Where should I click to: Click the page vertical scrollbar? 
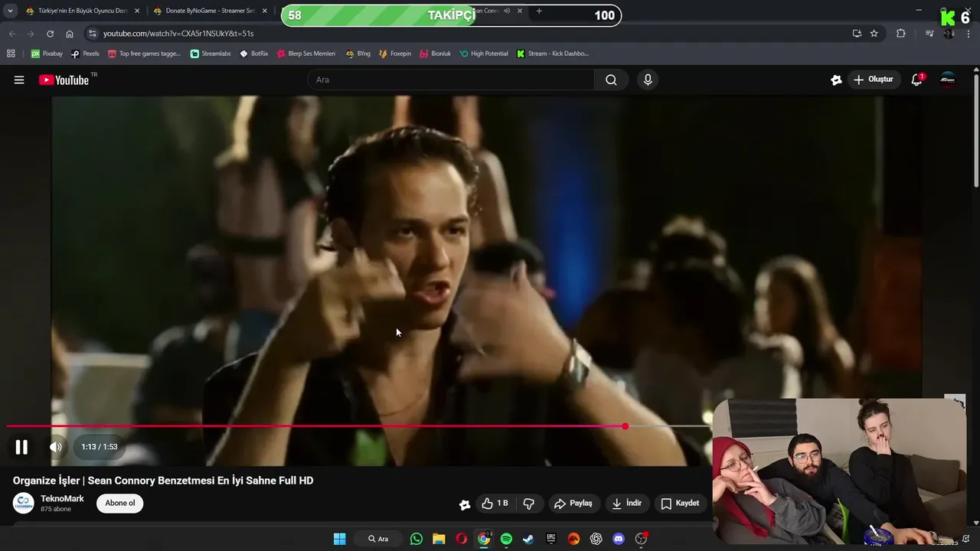pos(975,130)
